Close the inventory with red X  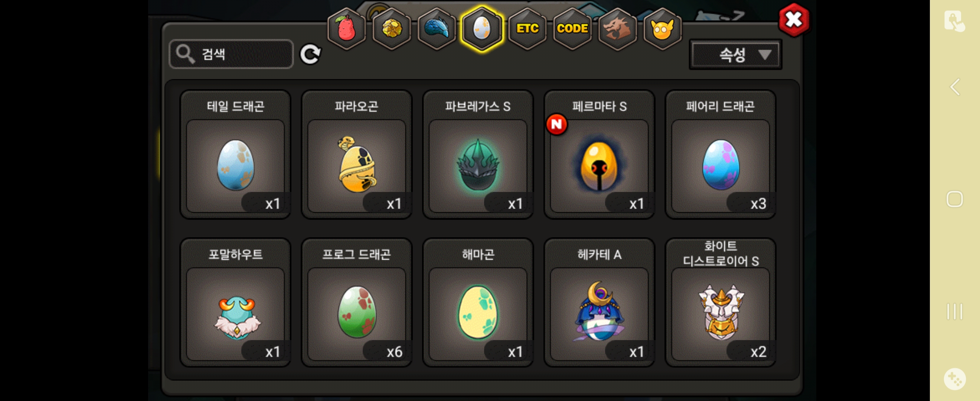click(x=793, y=20)
